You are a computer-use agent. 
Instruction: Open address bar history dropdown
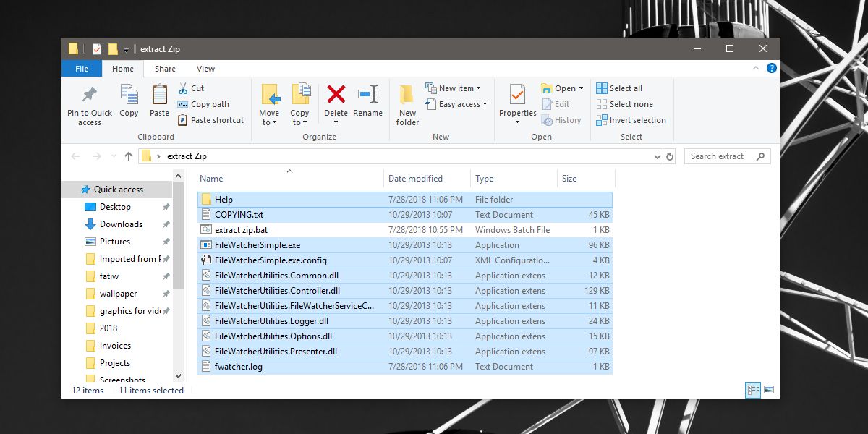click(657, 156)
